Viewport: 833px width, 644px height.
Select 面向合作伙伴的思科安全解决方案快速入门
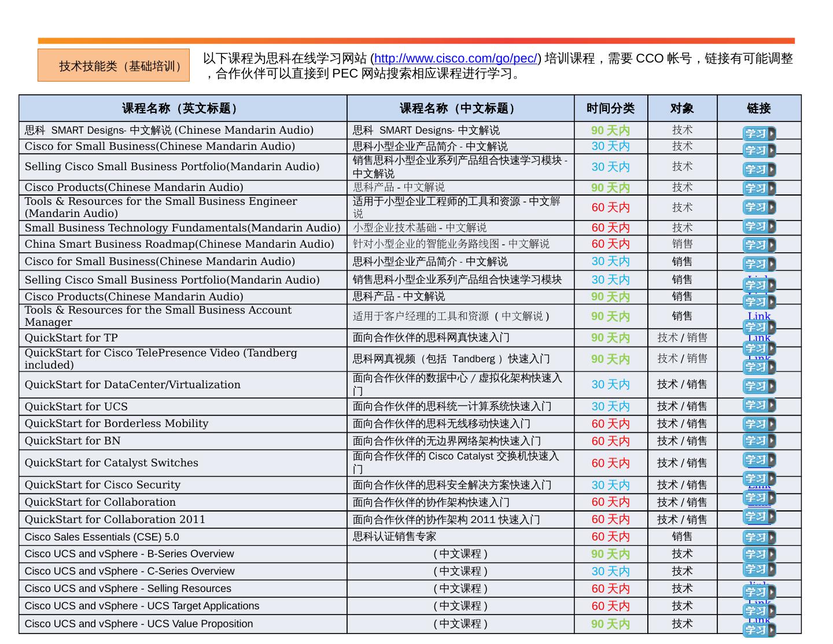[x=452, y=485]
